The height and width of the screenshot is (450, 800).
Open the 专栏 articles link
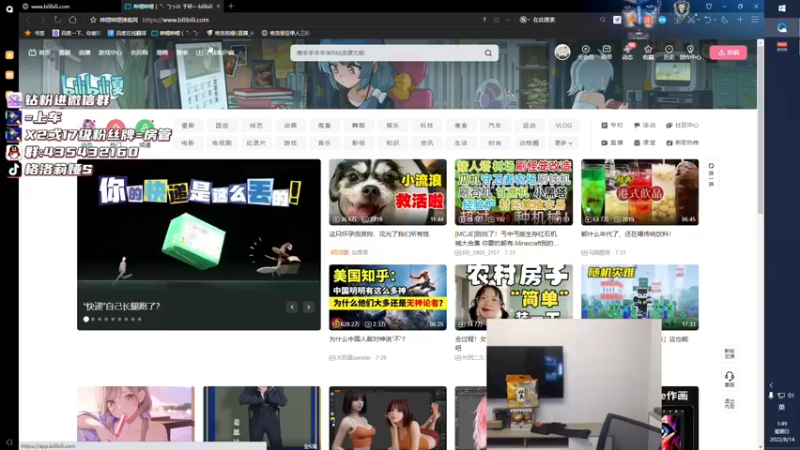pyautogui.click(x=612, y=125)
